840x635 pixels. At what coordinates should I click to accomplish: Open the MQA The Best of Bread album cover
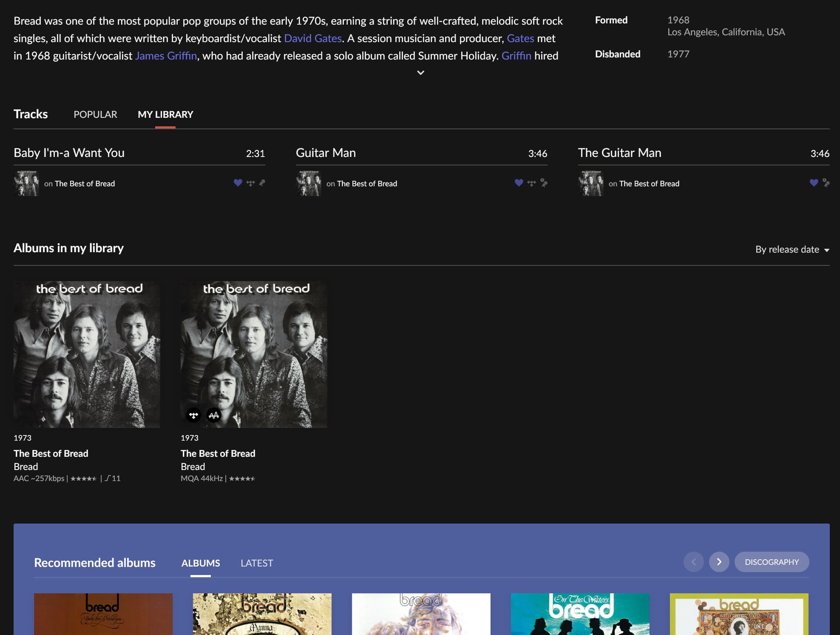pos(254,354)
